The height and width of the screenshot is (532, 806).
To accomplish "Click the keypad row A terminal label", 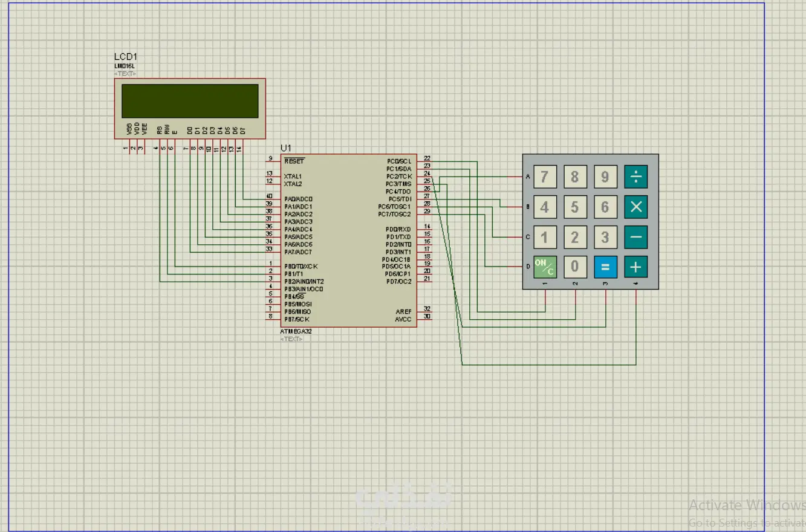I will (x=528, y=177).
